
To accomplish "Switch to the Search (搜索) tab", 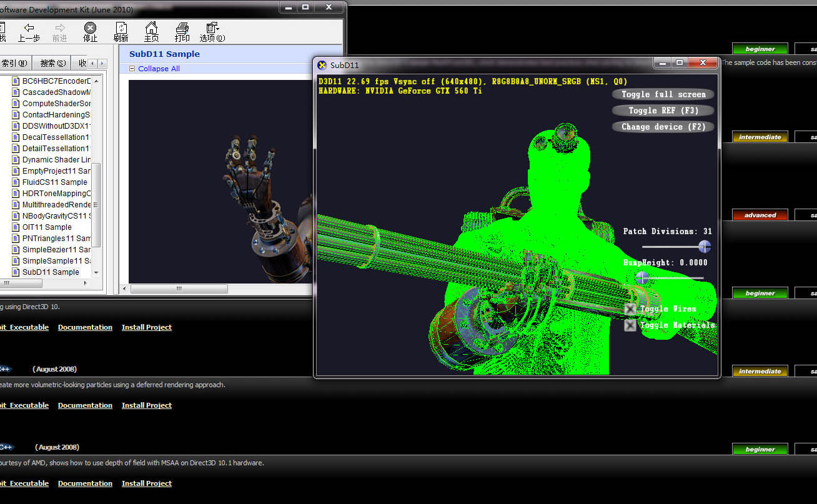I will pos(52,63).
